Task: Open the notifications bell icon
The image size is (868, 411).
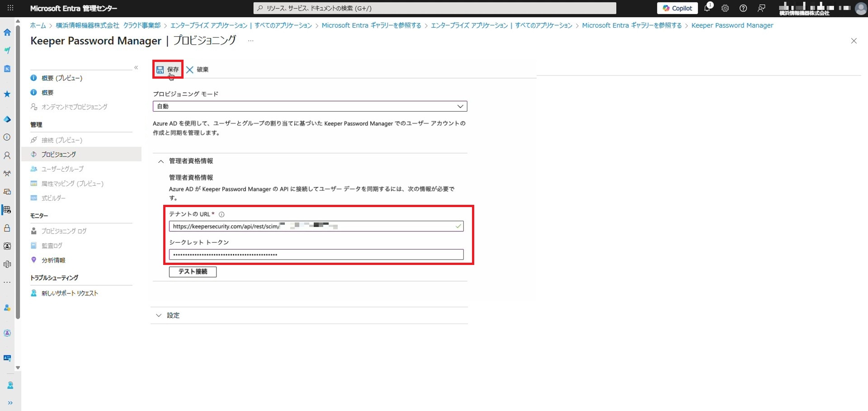Action: (x=707, y=8)
